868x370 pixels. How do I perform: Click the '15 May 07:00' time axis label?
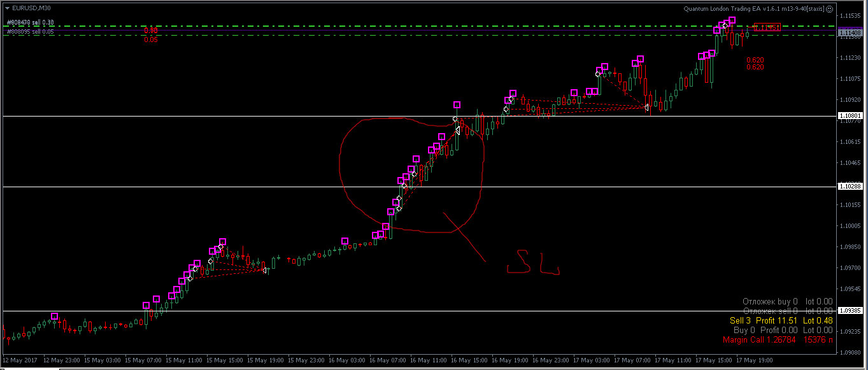coord(142,360)
